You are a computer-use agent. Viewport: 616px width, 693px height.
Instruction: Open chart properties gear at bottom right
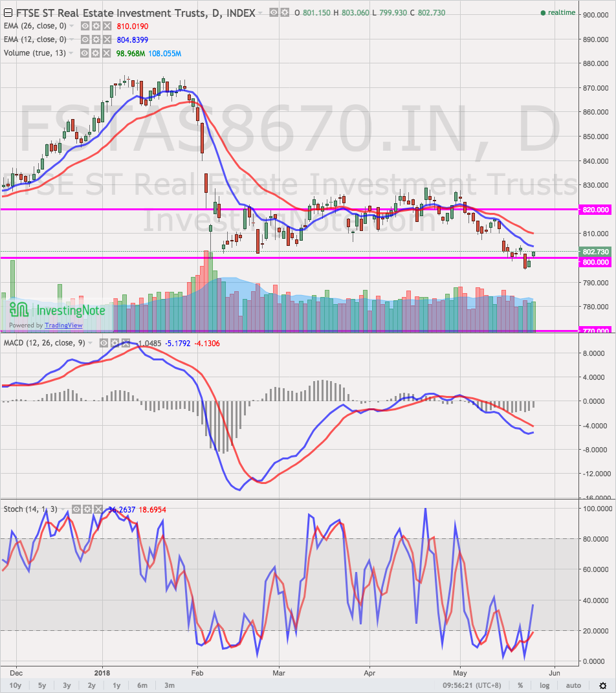tap(602, 685)
